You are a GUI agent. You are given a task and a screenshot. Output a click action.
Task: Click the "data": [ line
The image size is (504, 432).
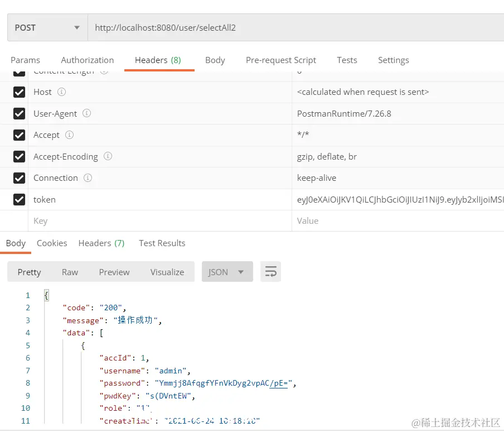pos(83,333)
